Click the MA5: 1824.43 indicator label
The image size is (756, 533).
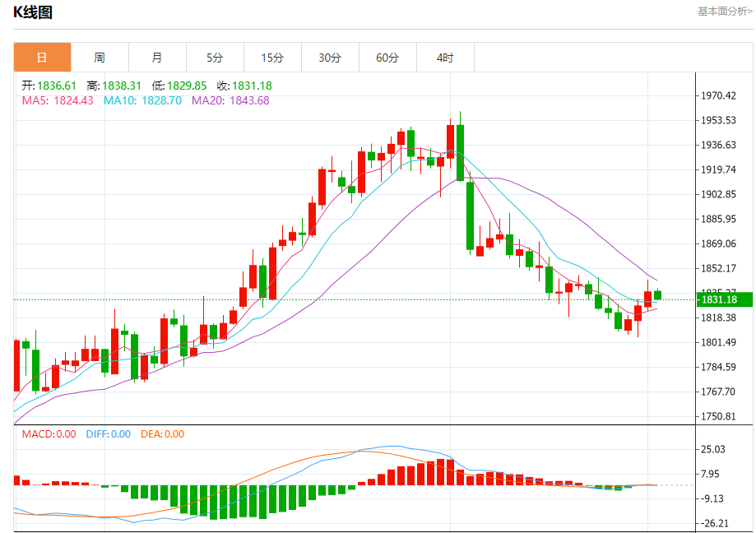pos(58,100)
